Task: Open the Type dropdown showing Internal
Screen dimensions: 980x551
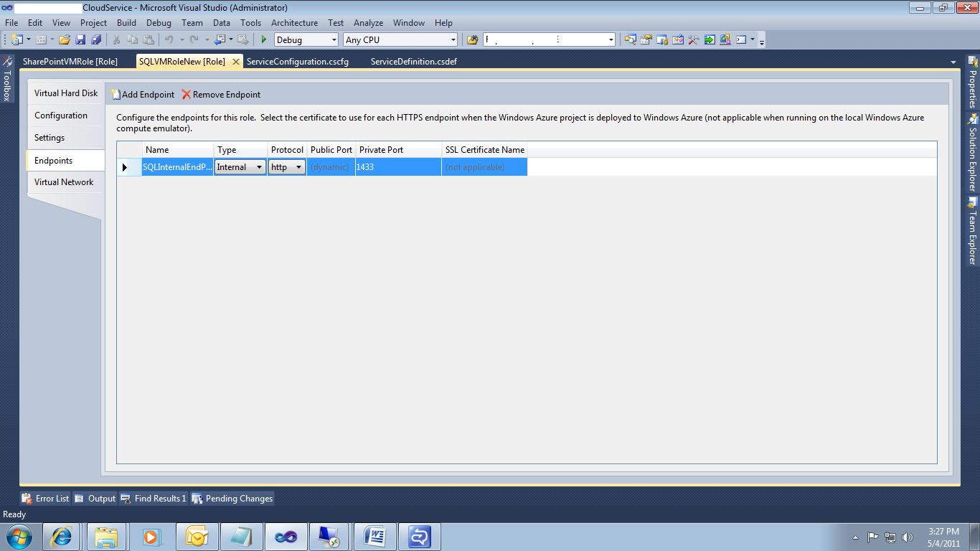Action: point(260,166)
